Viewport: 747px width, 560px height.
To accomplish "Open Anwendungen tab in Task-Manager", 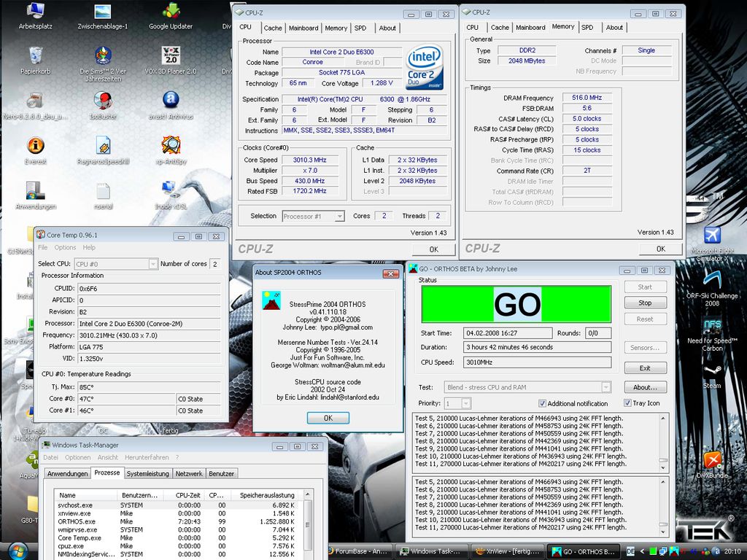I will tap(68, 474).
